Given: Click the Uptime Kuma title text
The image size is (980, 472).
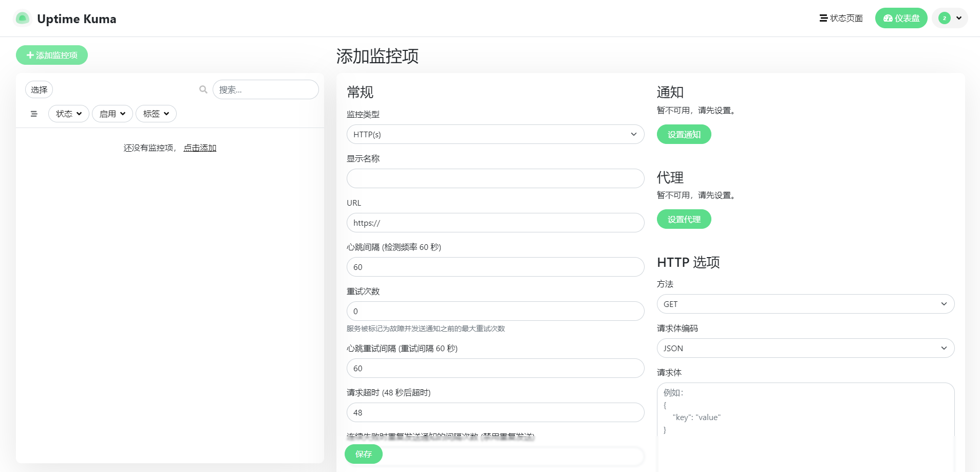Looking at the screenshot, I should tap(77, 19).
